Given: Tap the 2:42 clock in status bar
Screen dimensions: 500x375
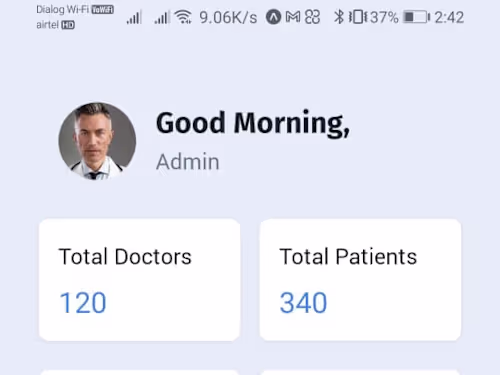Looking at the screenshot, I should pos(449,17).
